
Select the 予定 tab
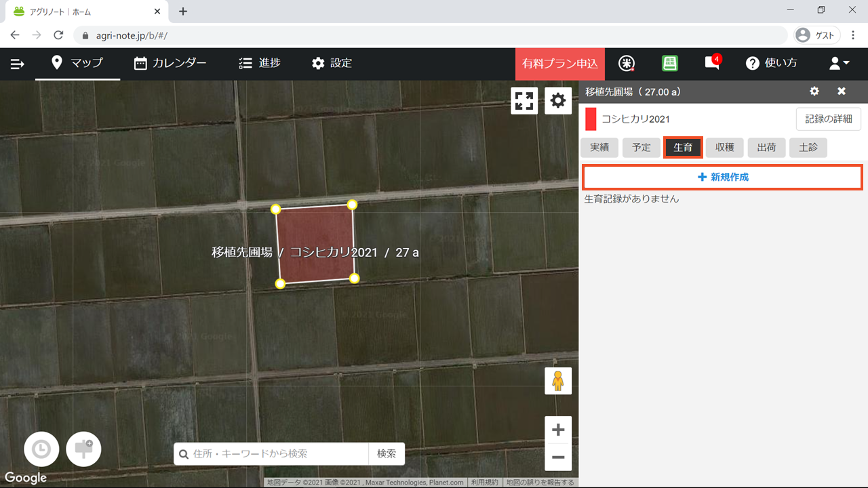pos(642,148)
